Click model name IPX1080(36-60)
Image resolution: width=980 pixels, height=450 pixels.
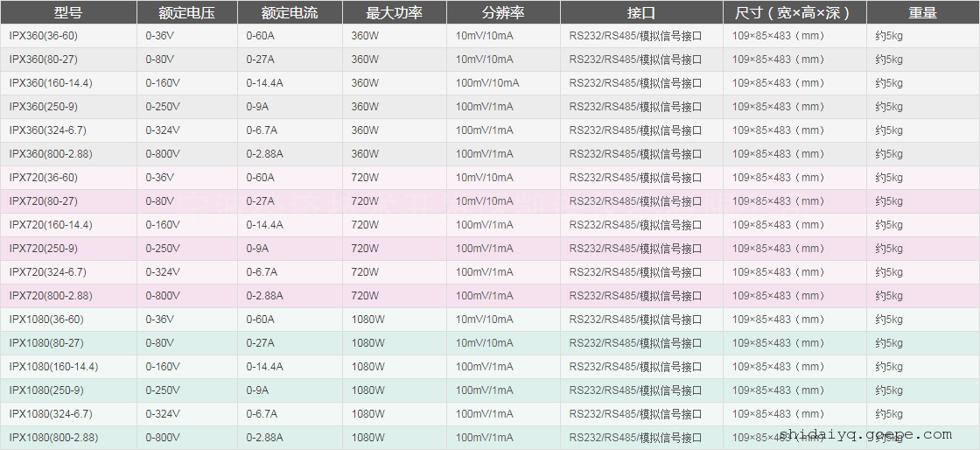(46, 320)
